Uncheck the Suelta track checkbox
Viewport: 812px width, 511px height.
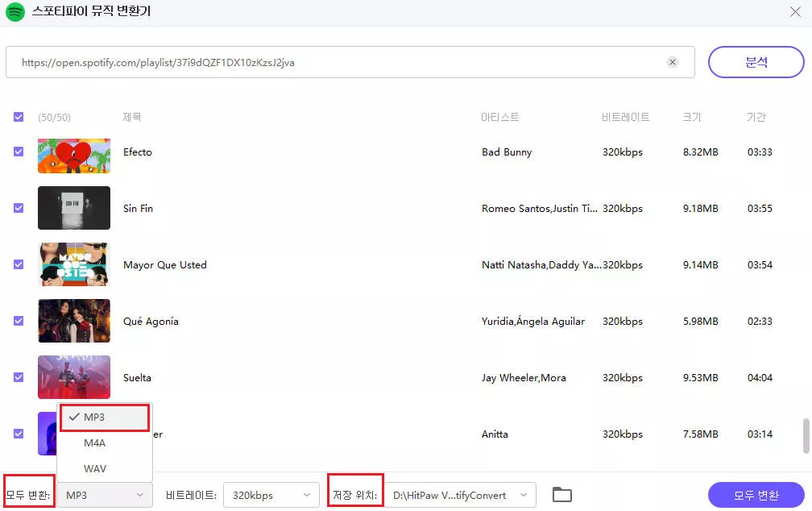click(19, 377)
